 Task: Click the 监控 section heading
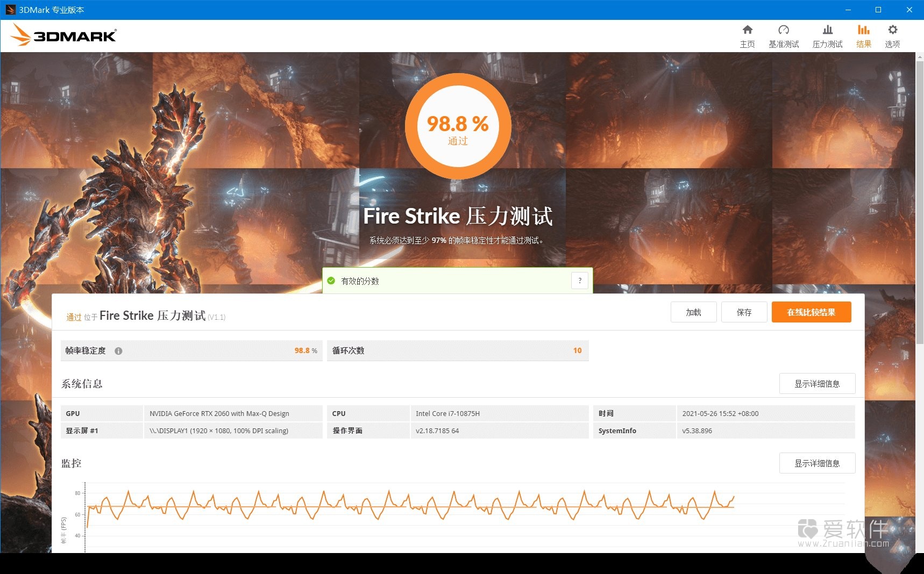click(x=71, y=463)
